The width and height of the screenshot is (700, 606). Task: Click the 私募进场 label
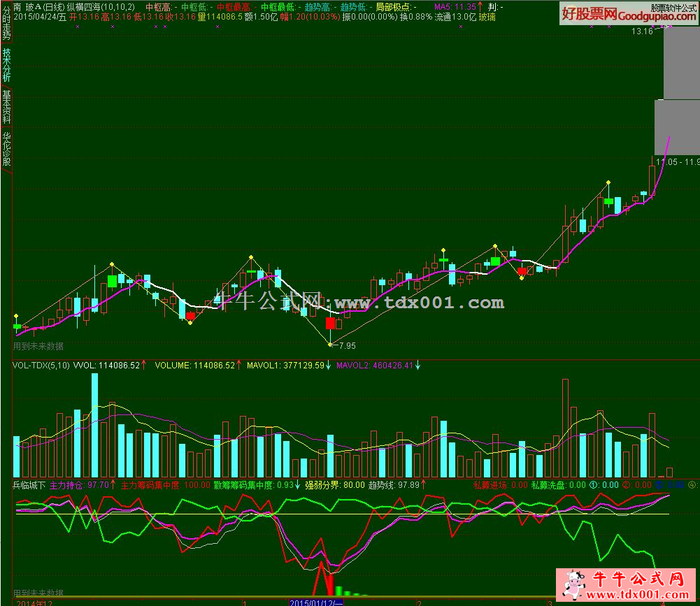[x=490, y=485]
